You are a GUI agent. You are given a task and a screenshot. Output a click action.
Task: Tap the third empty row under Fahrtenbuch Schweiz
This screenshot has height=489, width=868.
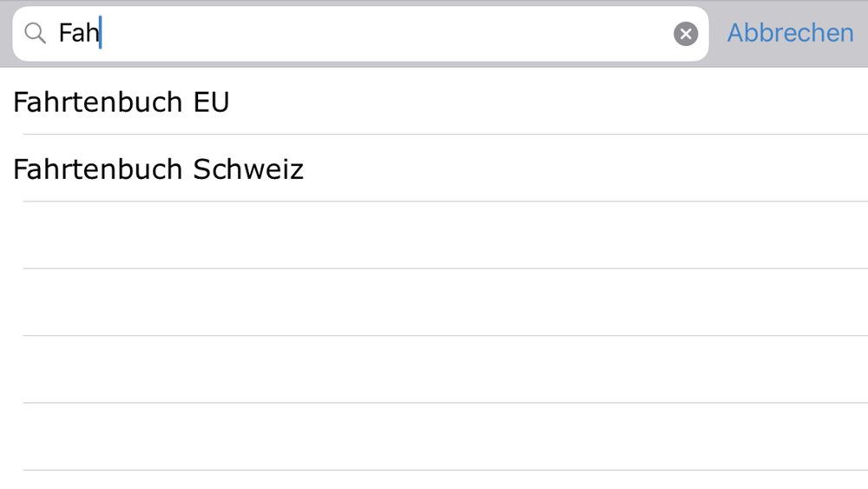pyautogui.click(x=434, y=369)
